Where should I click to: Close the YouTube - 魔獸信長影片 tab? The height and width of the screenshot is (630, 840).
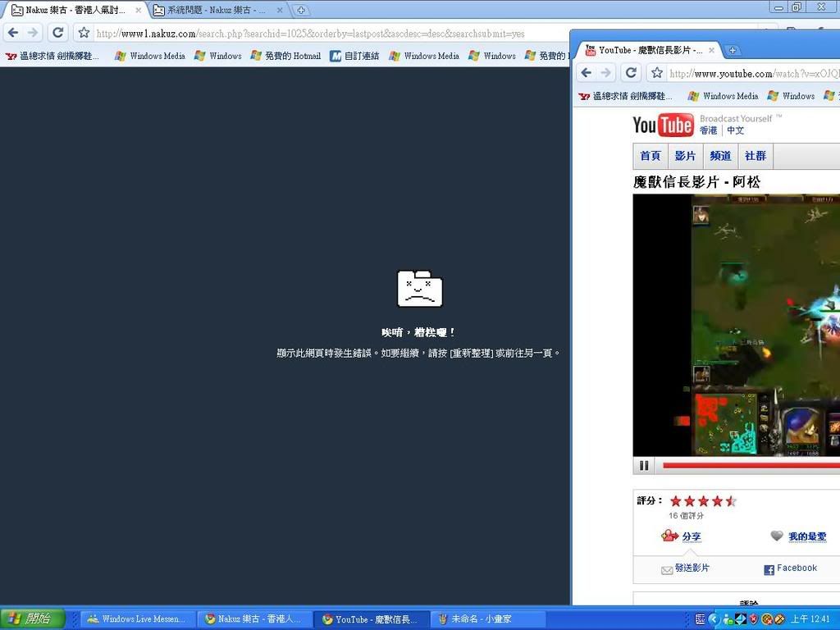click(711, 50)
